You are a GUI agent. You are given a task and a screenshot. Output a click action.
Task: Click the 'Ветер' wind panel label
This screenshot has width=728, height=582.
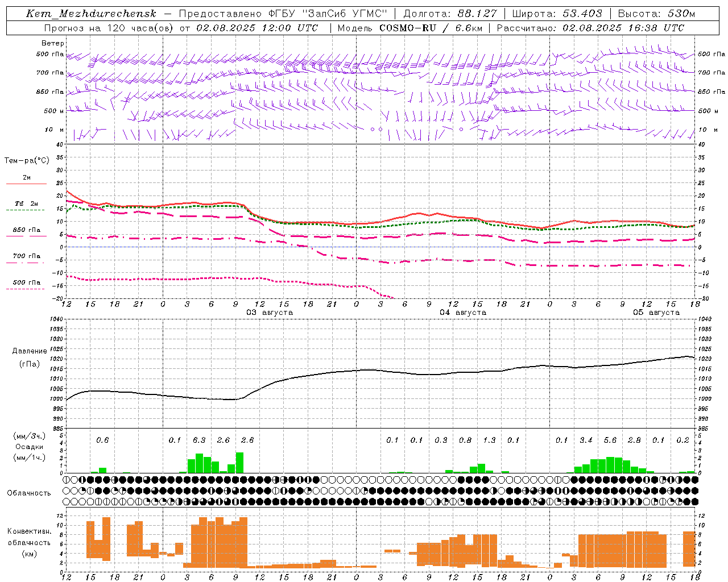53,43
